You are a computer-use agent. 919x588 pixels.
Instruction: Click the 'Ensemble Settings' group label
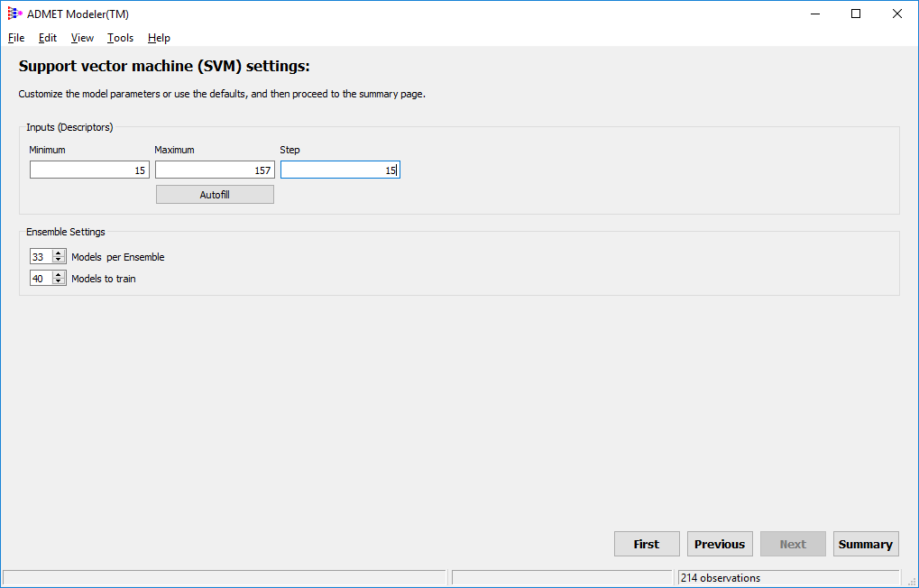[x=66, y=232]
